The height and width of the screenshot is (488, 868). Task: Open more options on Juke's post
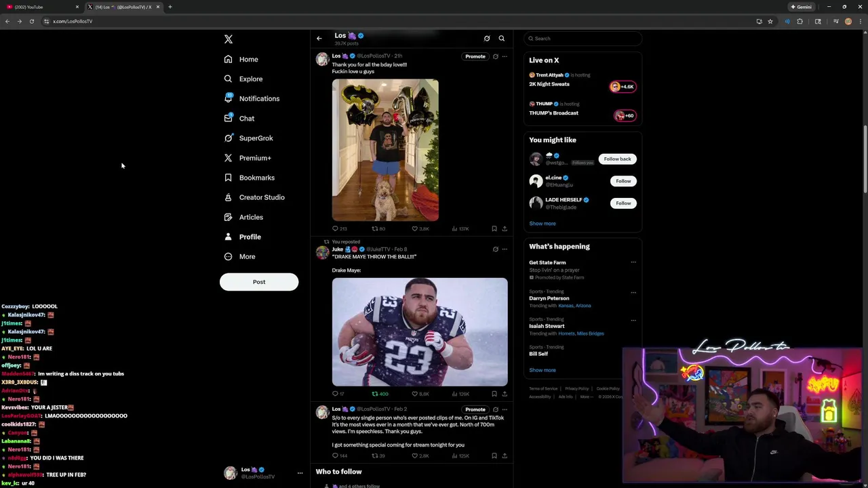pyautogui.click(x=505, y=249)
